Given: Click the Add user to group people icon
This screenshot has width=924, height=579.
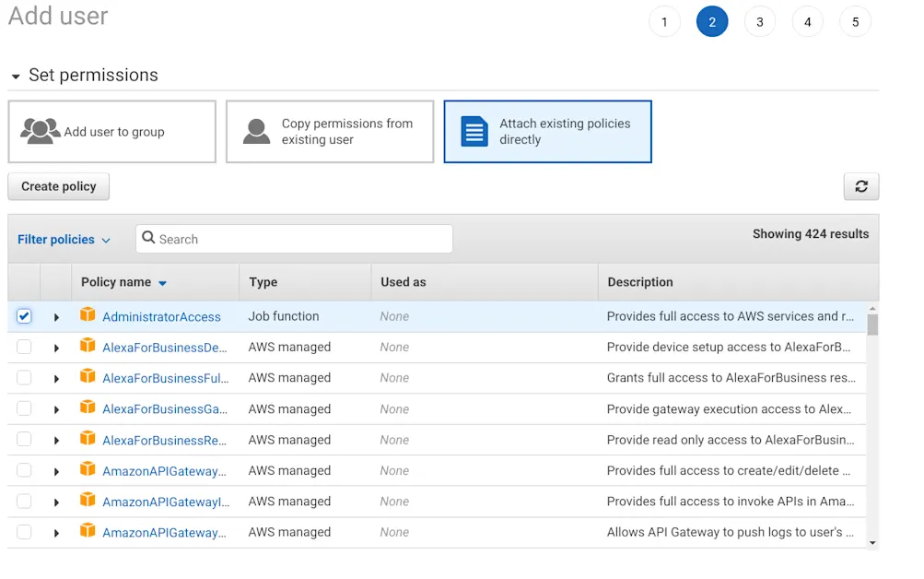Looking at the screenshot, I should click(41, 132).
